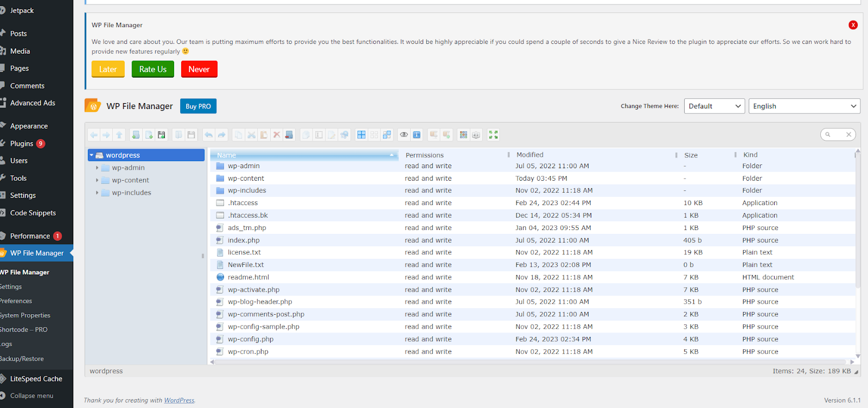Click the Upload files disk icon

pos(162,135)
